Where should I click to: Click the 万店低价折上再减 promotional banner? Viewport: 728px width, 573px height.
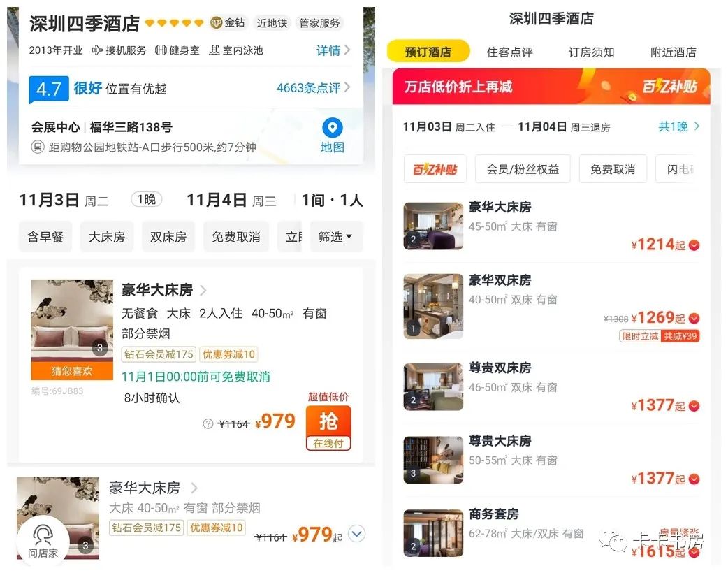[x=551, y=87]
